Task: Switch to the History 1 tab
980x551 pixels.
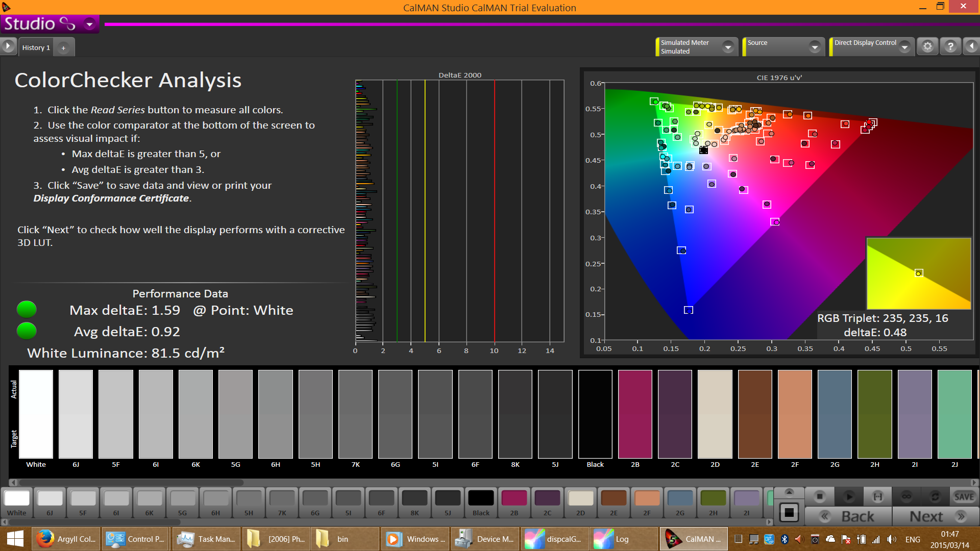Action: pyautogui.click(x=36, y=47)
